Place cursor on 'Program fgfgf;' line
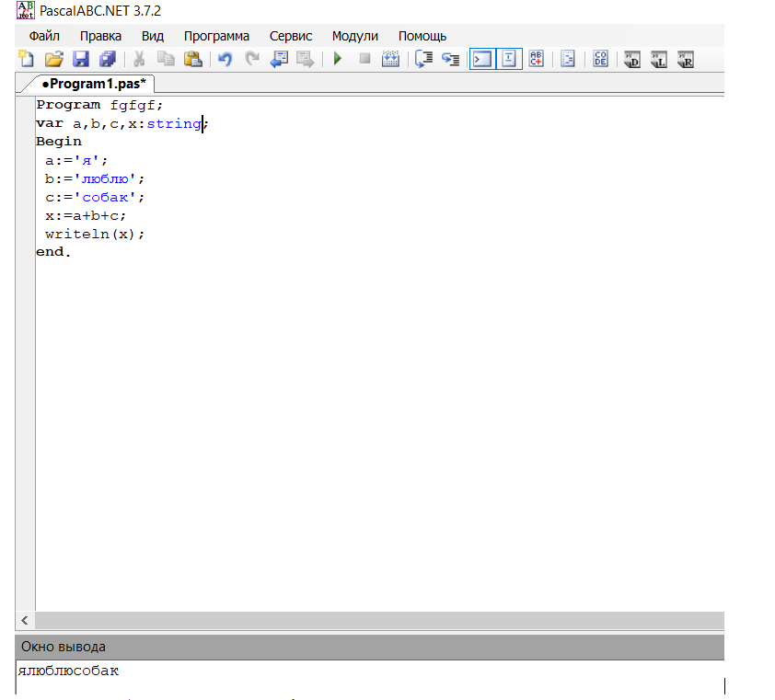775x700 pixels. [x=99, y=105]
